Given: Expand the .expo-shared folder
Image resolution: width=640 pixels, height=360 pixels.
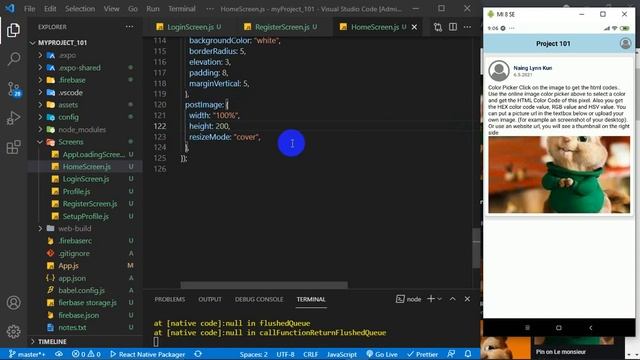Looking at the screenshot, I should [x=40, y=68].
